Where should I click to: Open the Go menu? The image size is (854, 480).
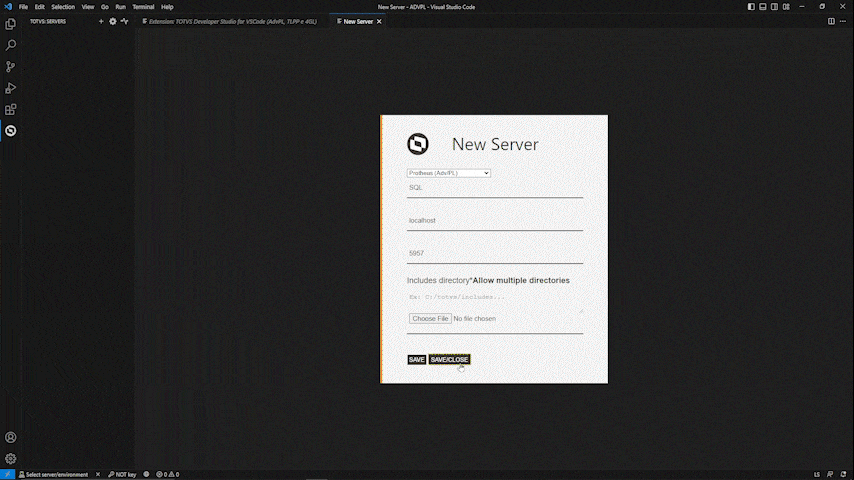[x=105, y=7]
